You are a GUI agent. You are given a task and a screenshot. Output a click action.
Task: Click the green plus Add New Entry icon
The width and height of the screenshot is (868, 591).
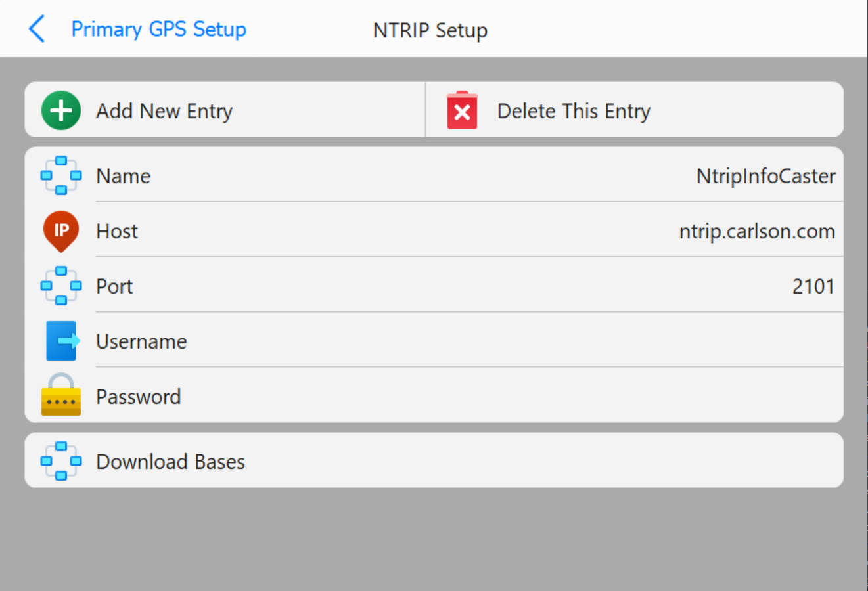point(61,110)
